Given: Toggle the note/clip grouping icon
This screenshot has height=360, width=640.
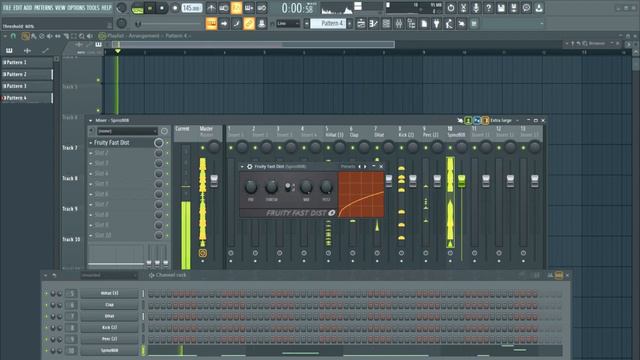Looking at the screenshot, I should 236,24.
